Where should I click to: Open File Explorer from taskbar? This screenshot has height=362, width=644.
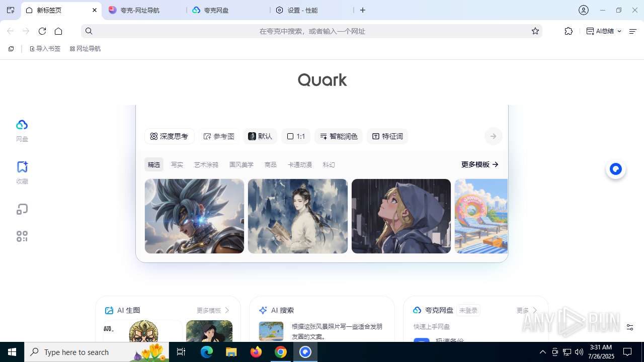pyautogui.click(x=231, y=352)
